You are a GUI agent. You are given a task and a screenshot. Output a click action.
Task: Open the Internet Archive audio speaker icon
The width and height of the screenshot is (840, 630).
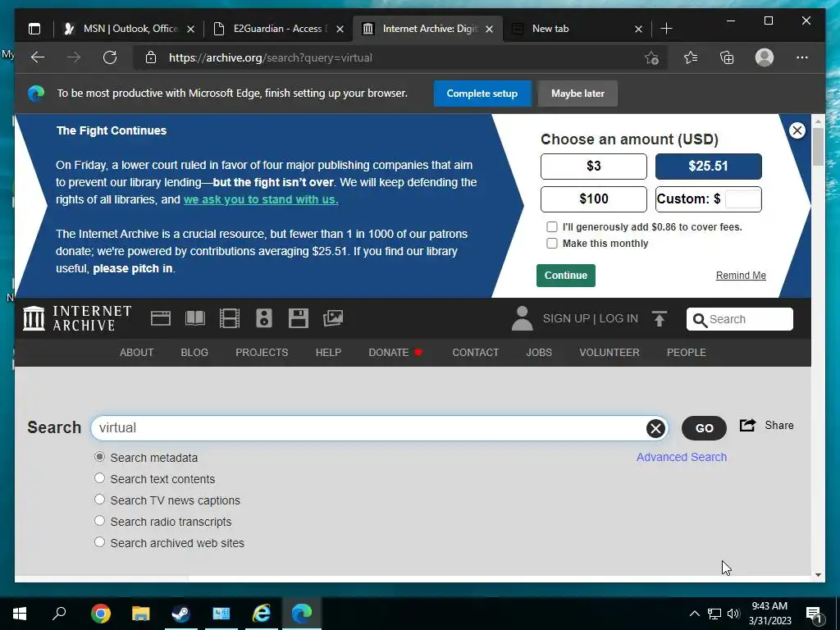263,318
